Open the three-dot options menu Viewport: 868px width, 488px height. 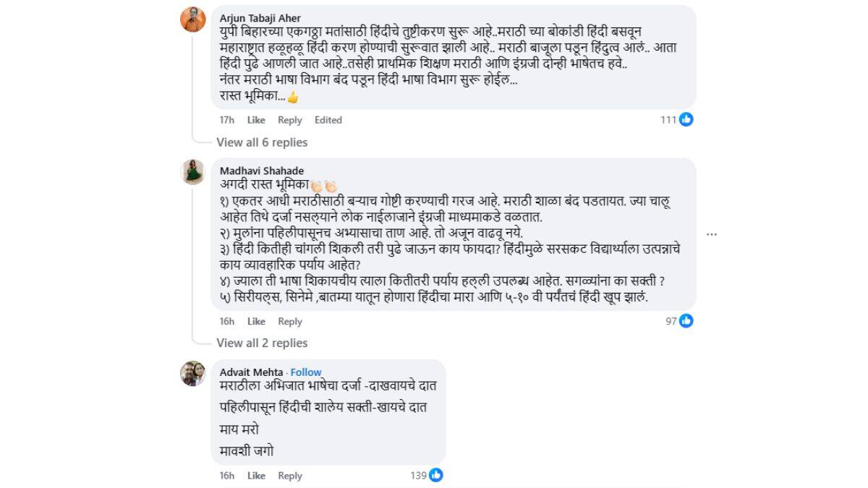click(712, 234)
